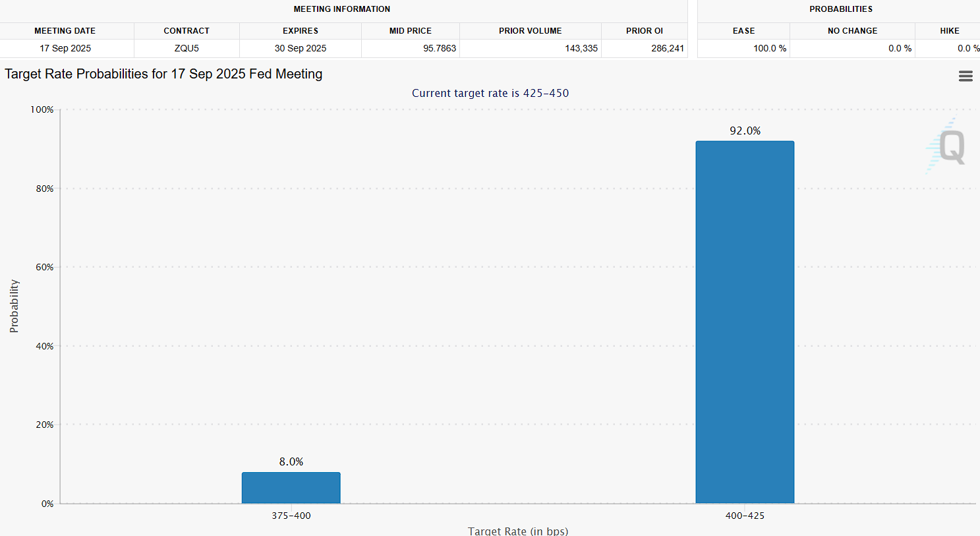This screenshot has width=980, height=536.
Task: Select the PRIOR VOLUME column header
Action: [530, 31]
